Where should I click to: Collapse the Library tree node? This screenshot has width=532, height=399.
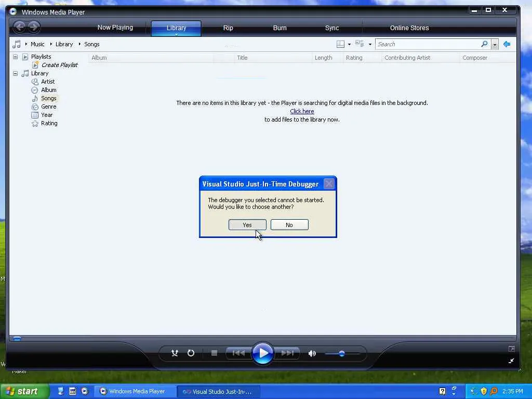pos(15,73)
